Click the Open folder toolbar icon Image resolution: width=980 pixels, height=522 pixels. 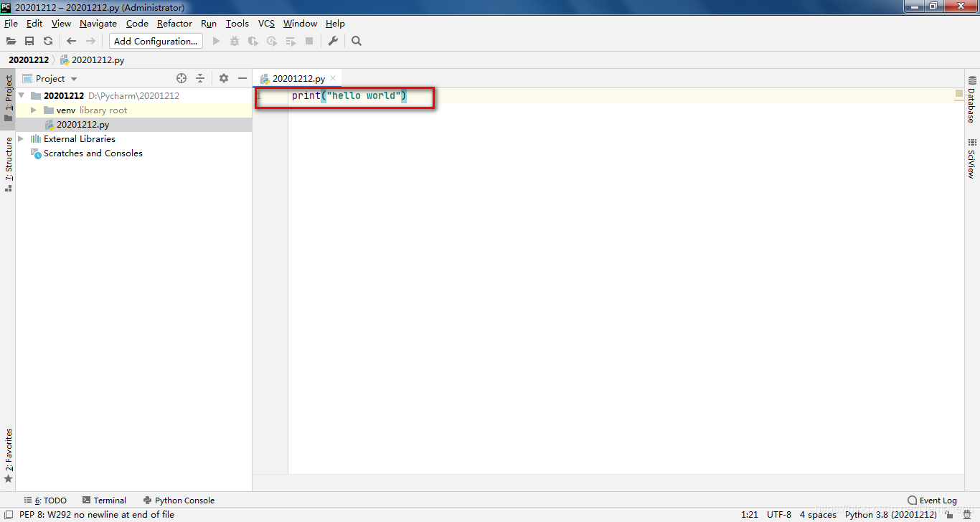coord(11,42)
